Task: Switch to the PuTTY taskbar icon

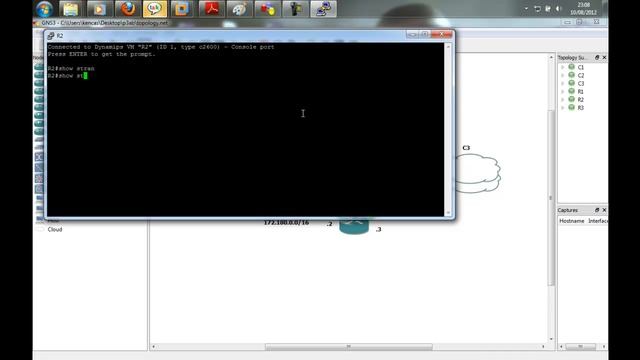Action: (323, 9)
